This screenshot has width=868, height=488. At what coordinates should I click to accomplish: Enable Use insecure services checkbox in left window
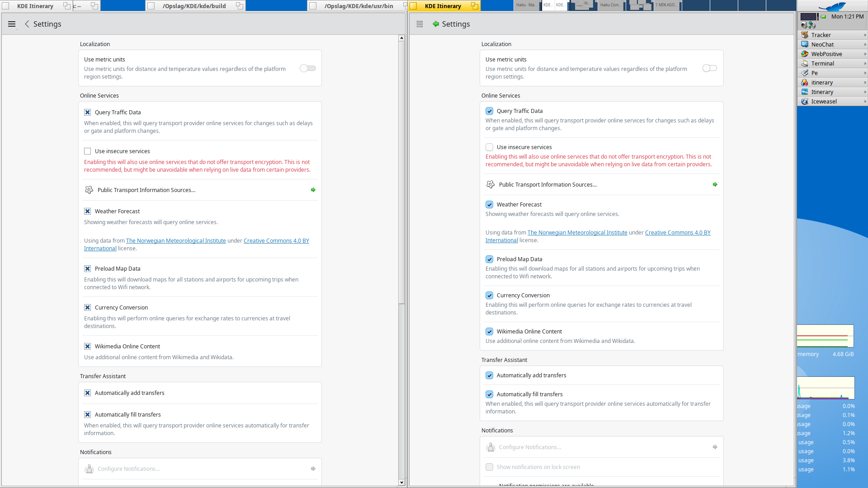tap(88, 151)
